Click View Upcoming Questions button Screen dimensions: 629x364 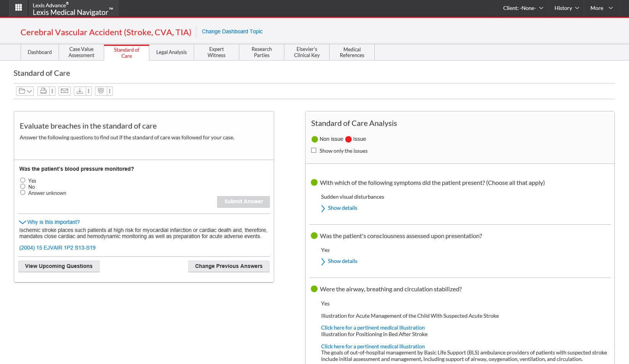(x=59, y=266)
